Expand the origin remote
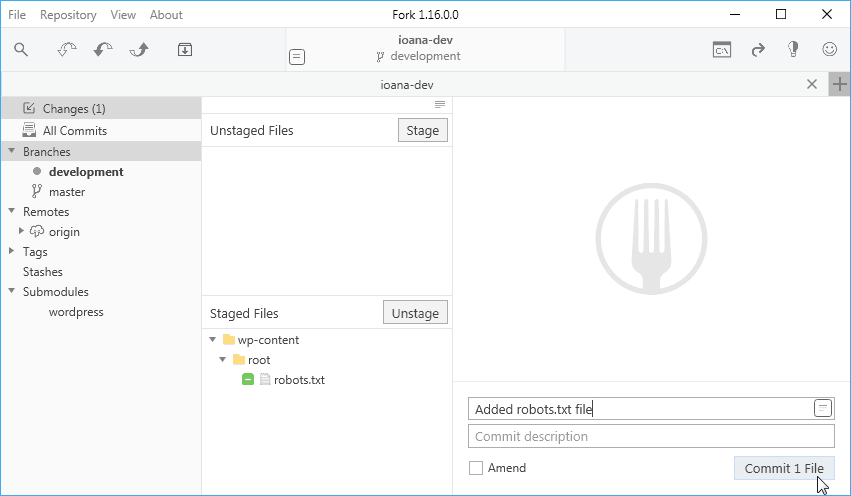Viewport: 851px width, 496px height. 21,231
